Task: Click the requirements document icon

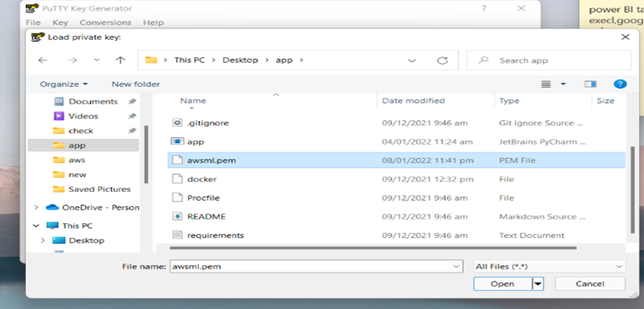Action: click(x=177, y=235)
